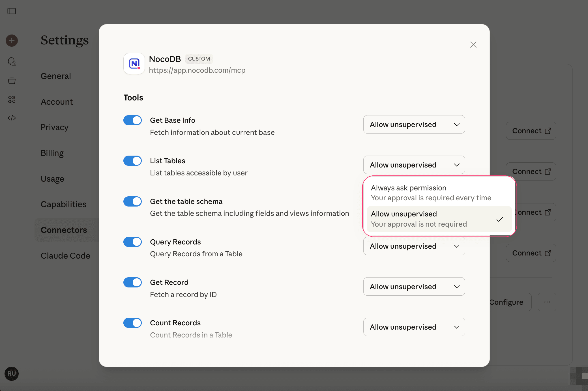Open the Capabilities settings section
The image size is (588, 391).
point(63,204)
